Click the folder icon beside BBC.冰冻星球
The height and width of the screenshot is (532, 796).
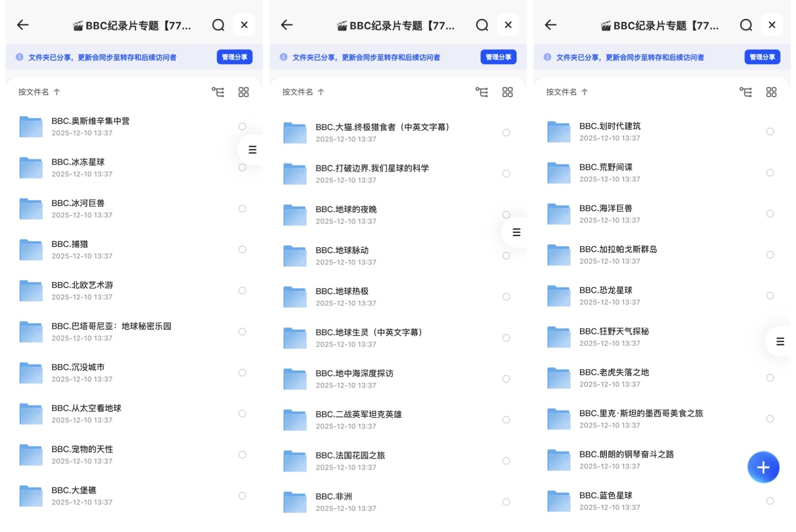click(x=30, y=168)
